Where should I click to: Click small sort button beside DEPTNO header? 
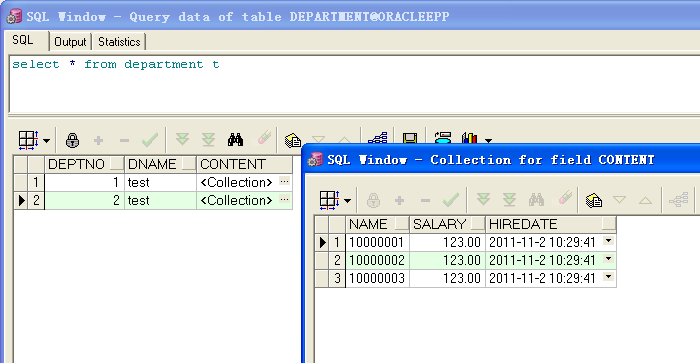[x=117, y=164]
